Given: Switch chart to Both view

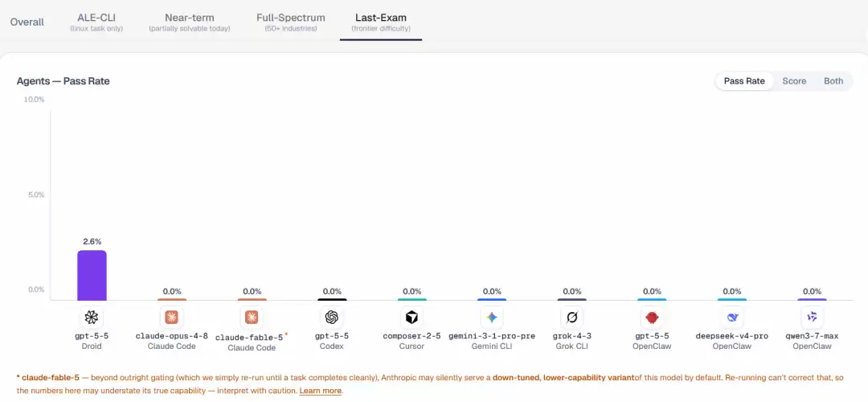Looking at the screenshot, I should pos(833,81).
